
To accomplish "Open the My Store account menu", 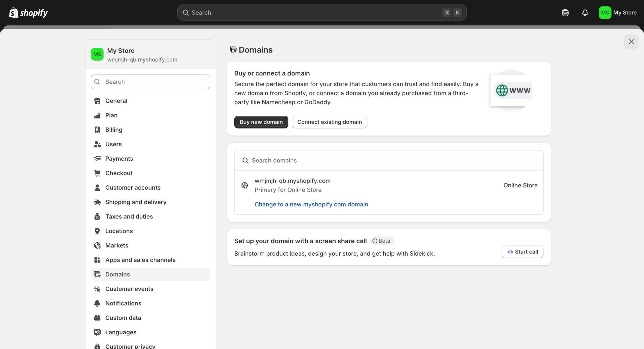I will coord(618,13).
